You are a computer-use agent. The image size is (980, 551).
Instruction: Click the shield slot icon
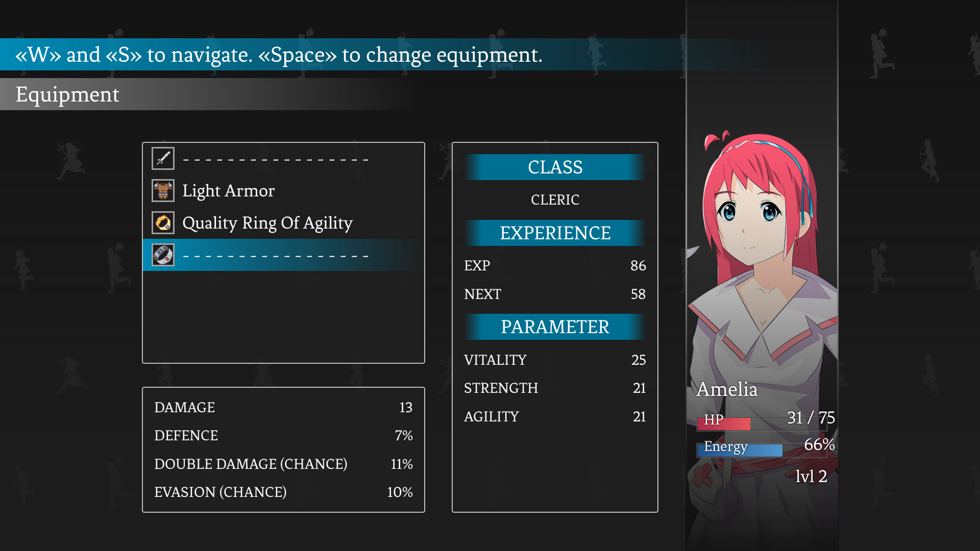(x=163, y=255)
